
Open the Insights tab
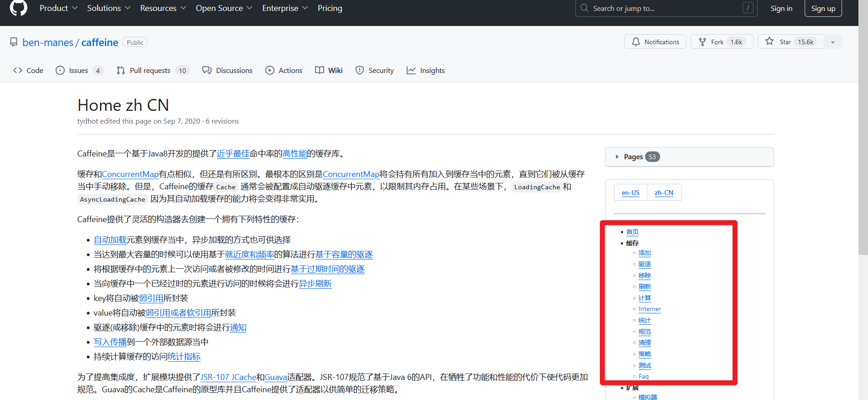pyautogui.click(x=426, y=70)
